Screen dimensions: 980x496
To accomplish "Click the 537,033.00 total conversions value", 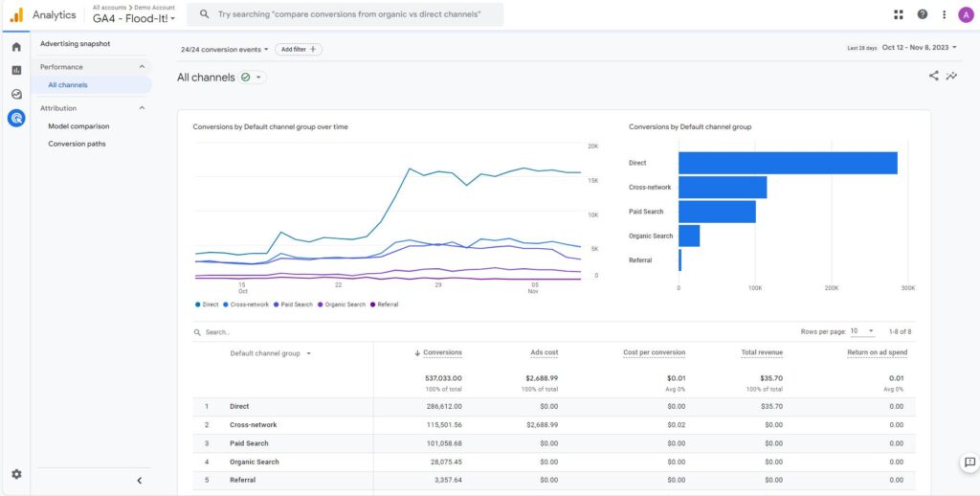I will point(443,378).
